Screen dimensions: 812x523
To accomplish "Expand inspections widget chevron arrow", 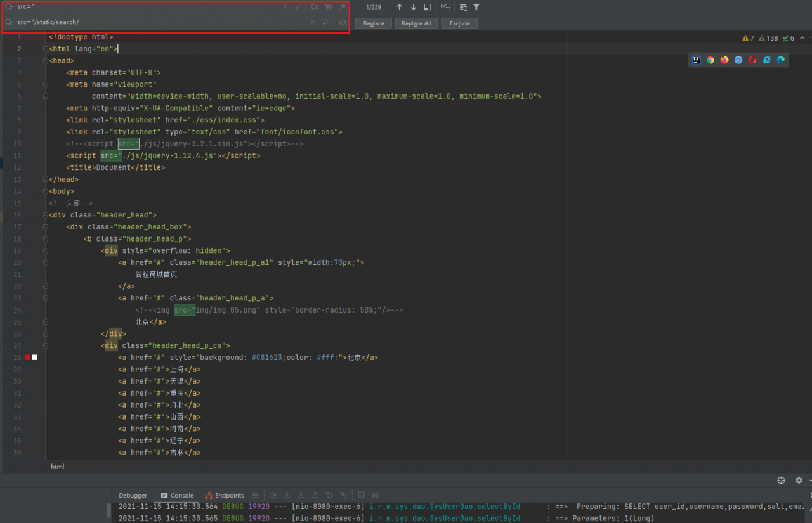I will pyautogui.click(x=802, y=38).
